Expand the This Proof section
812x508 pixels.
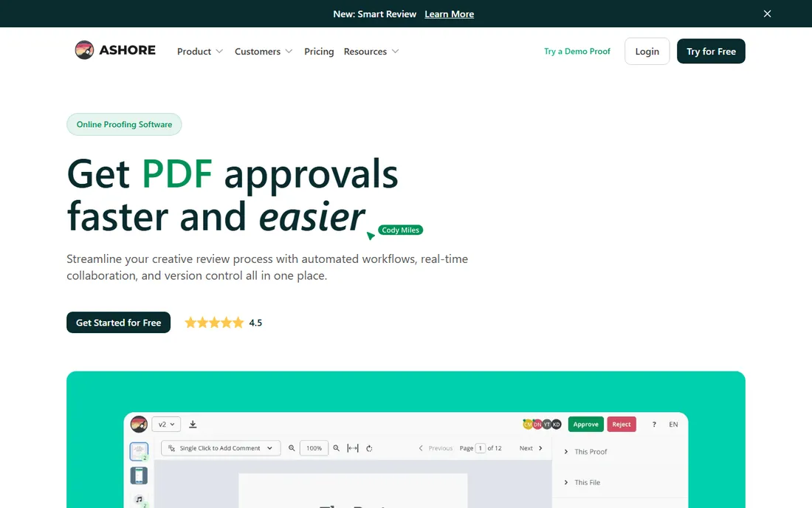click(x=585, y=452)
